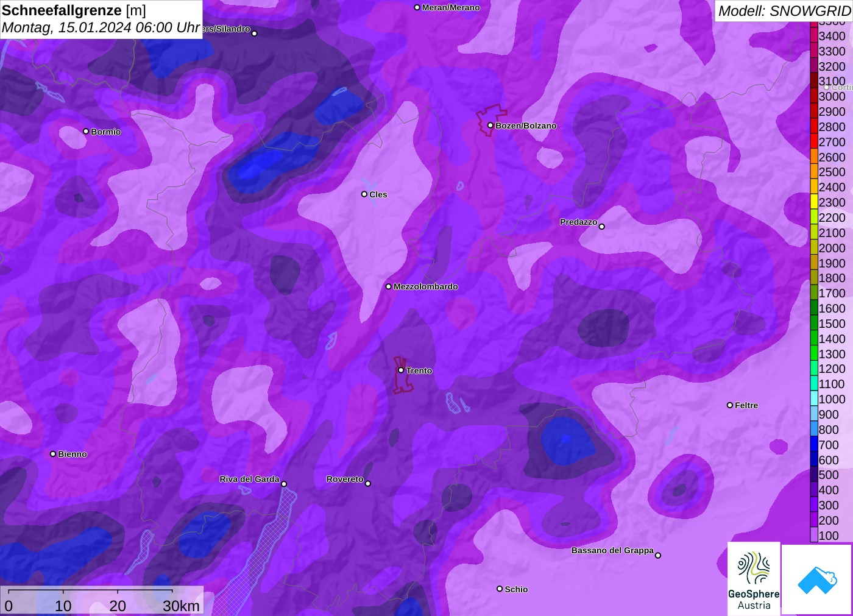Click the Schneefallgrenze [m] title
Screen dimensions: 853x616
[74, 10]
